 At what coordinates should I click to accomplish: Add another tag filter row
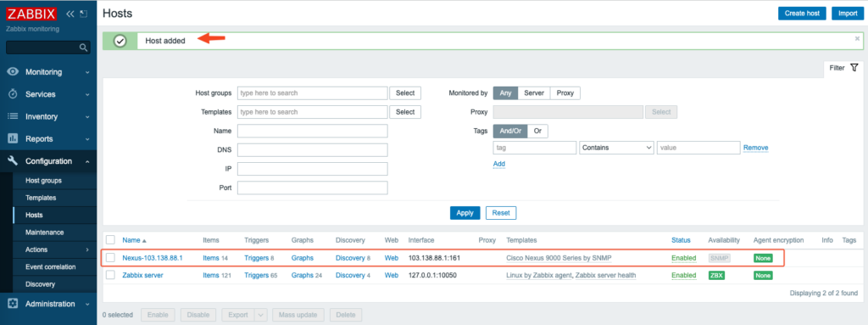[x=498, y=164]
